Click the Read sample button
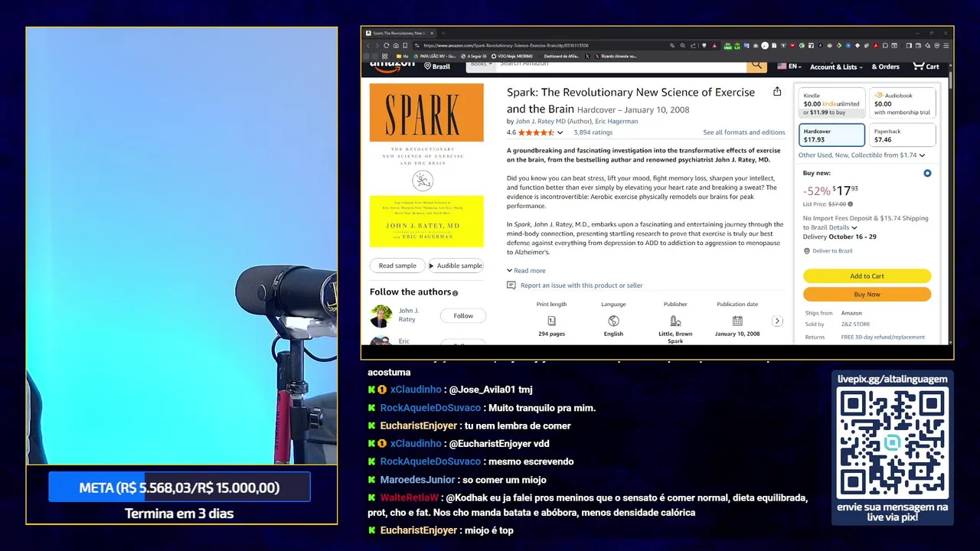 [x=397, y=266]
